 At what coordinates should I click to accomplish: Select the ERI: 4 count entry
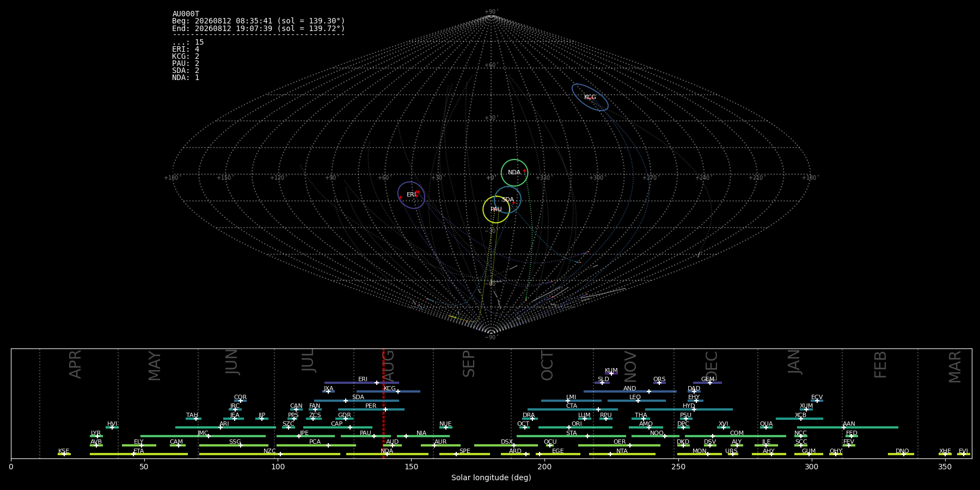point(186,50)
